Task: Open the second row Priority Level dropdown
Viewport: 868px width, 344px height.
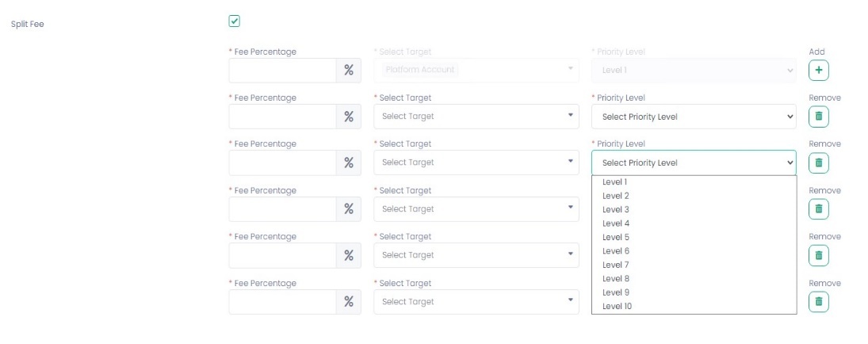Action: tap(693, 117)
